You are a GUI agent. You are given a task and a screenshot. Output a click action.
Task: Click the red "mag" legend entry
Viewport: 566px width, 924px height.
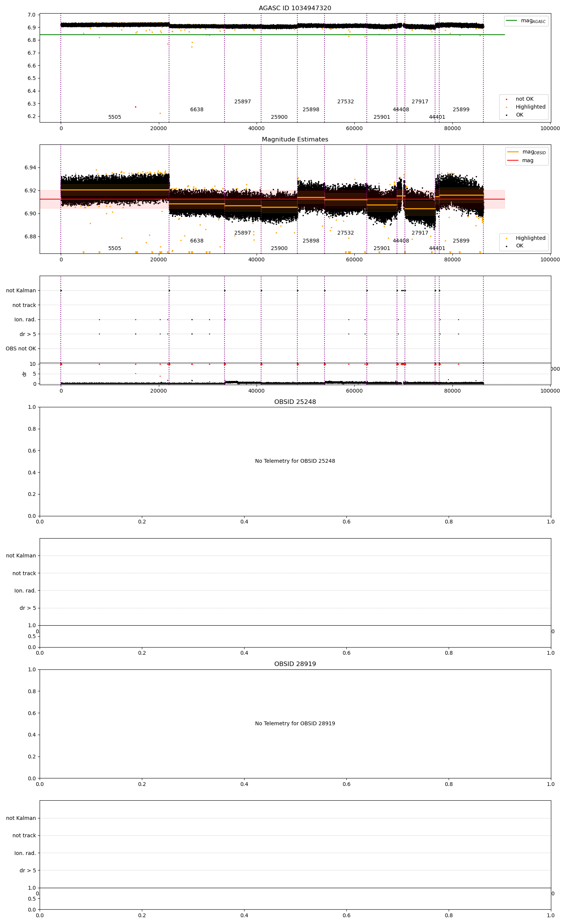521,160
